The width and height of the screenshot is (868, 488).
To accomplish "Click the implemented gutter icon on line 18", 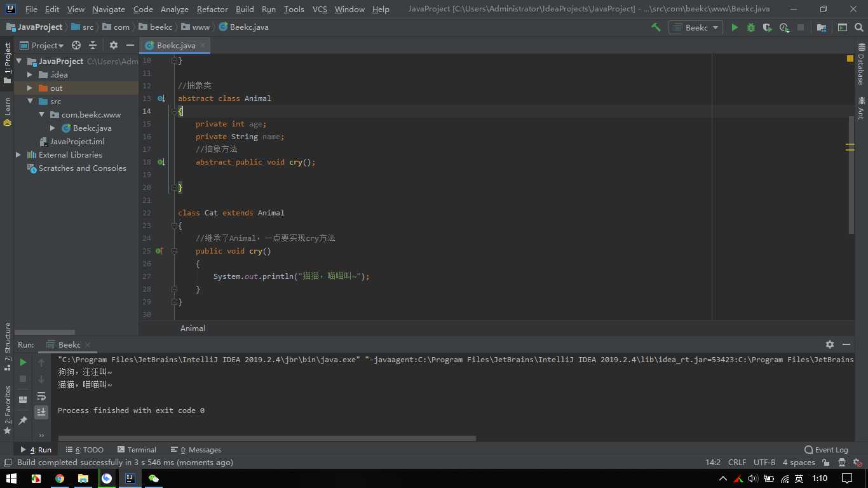I will pos(161,162).
